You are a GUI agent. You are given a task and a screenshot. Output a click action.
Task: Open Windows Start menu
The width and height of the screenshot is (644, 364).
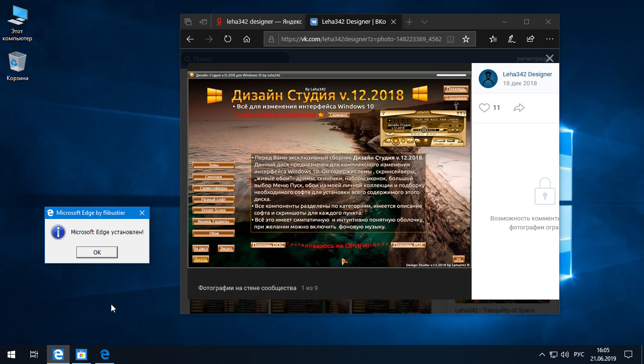coord(11,354)
